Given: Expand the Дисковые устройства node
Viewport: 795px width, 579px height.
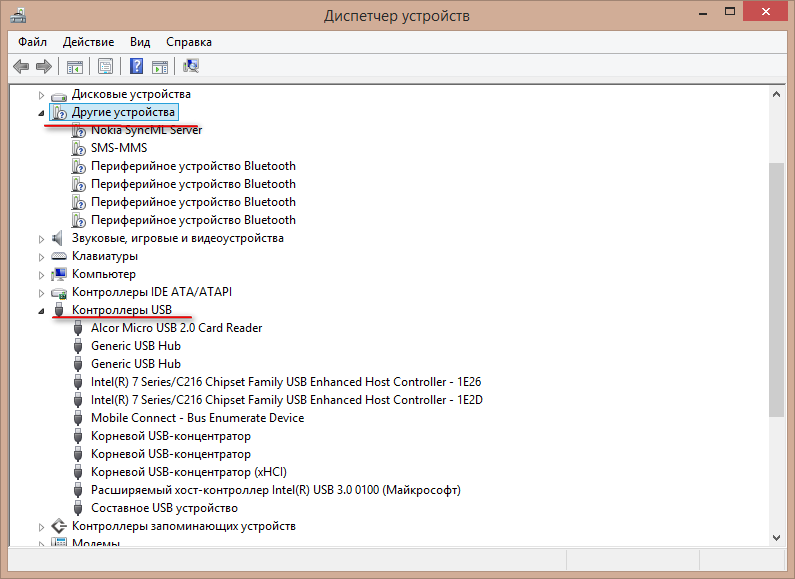Looking at the screenshot, I should click(x=42, y=95).
